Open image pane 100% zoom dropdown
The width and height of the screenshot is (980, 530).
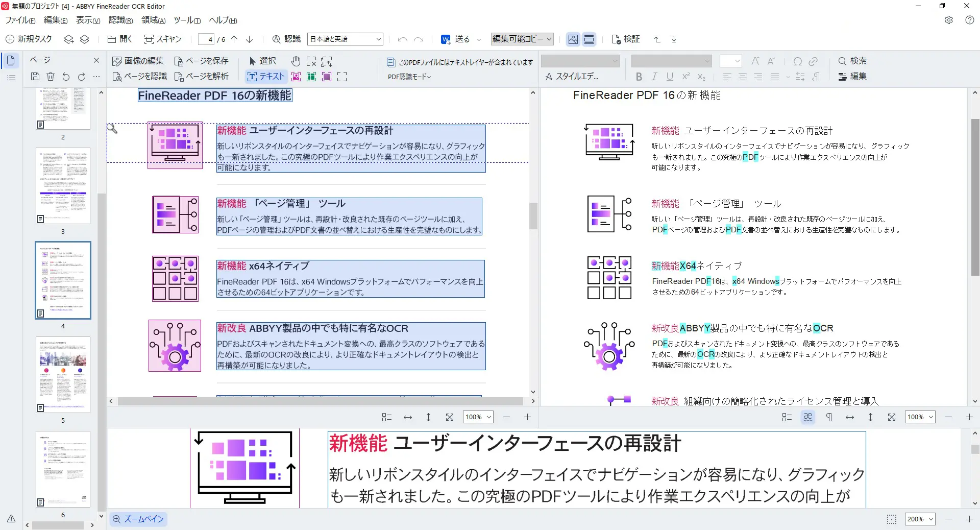(478, 417)
